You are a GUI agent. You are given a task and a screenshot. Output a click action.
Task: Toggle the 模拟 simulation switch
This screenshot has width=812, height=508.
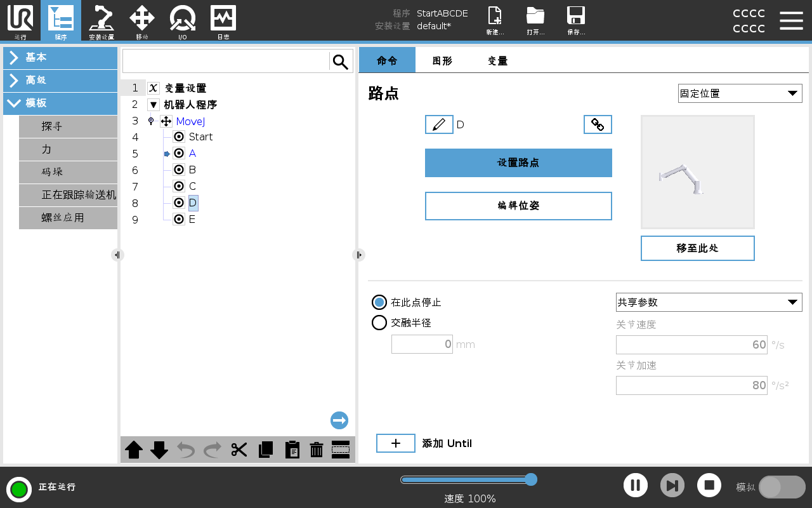[782, 487]
